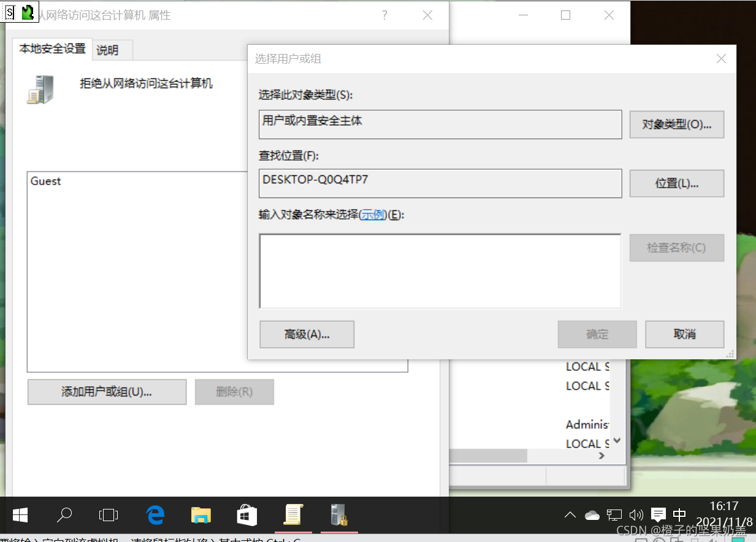Open the Windows Start menu

[x=20, y=515]
